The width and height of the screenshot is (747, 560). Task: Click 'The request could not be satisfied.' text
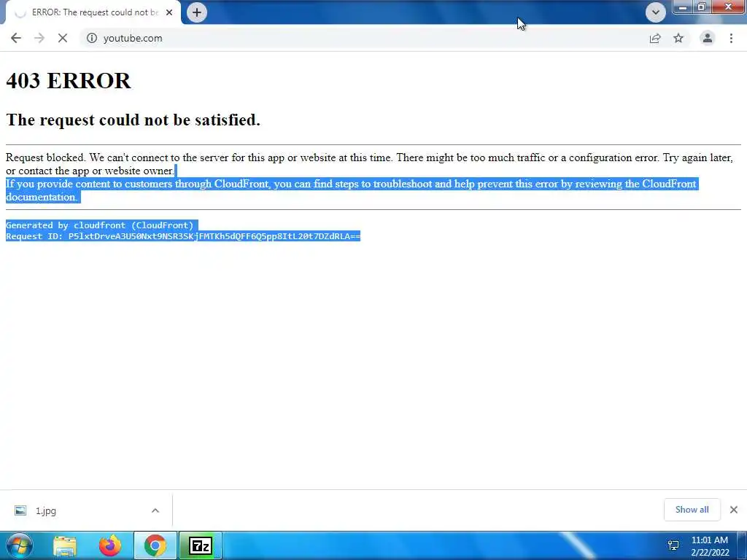pos(133,120)
